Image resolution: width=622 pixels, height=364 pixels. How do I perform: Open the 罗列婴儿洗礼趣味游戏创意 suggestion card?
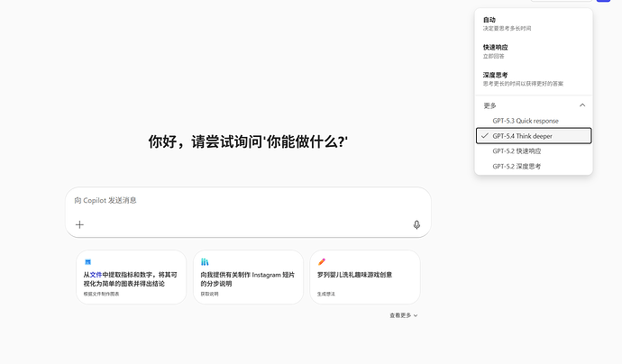click(365, 278)
